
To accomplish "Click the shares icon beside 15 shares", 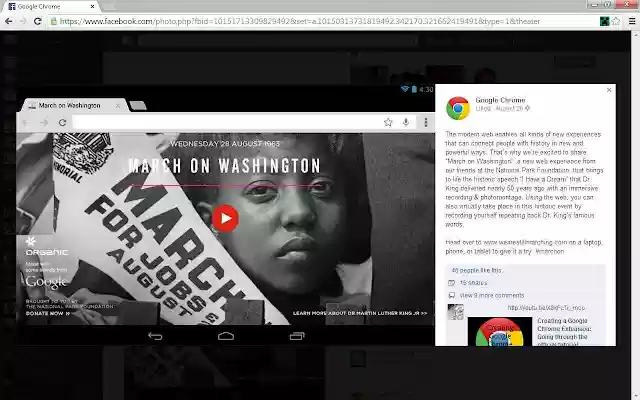I will [x=451, y=283].
